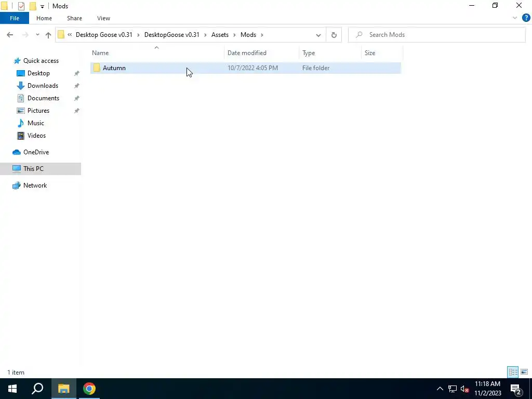Open Network in the navigation pane
The height and width of the screenshot is (399, 532).
click(x=35, y=185)
